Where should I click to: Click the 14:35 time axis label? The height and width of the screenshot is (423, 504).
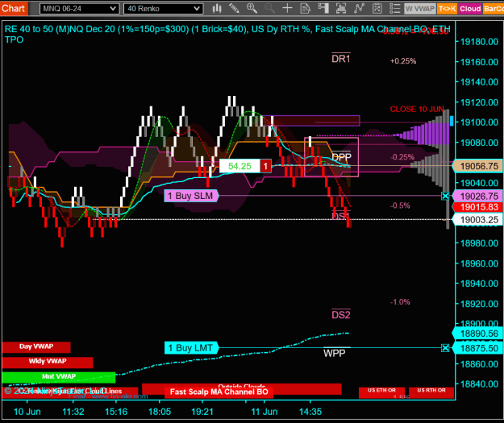pyautogui.click(x=310, y=412)
